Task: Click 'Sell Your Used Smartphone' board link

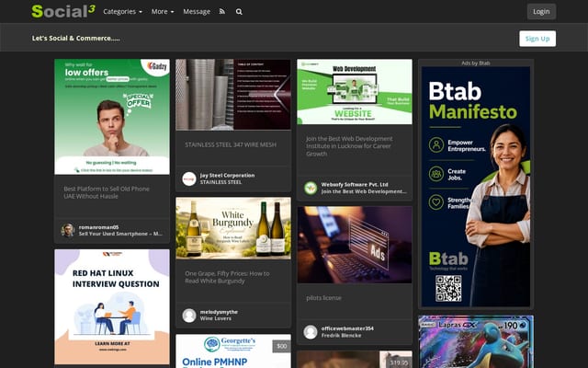Action: click(120, 234)
